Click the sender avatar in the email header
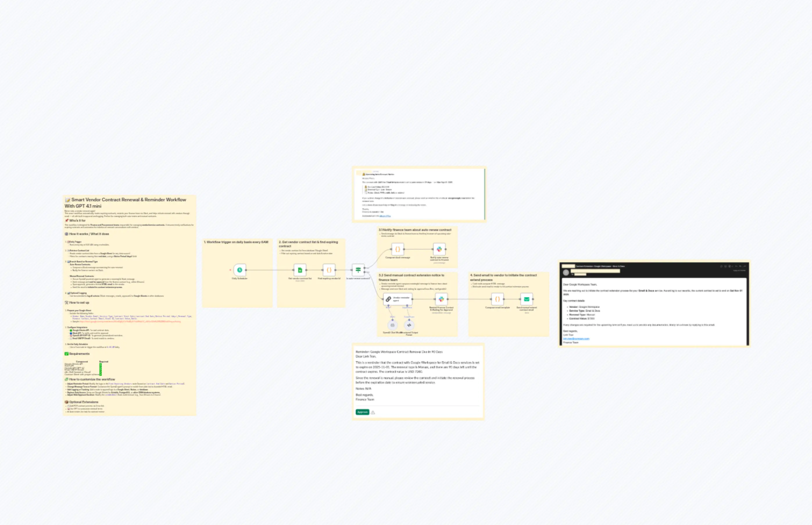812x525 pixels. (566, 273)
